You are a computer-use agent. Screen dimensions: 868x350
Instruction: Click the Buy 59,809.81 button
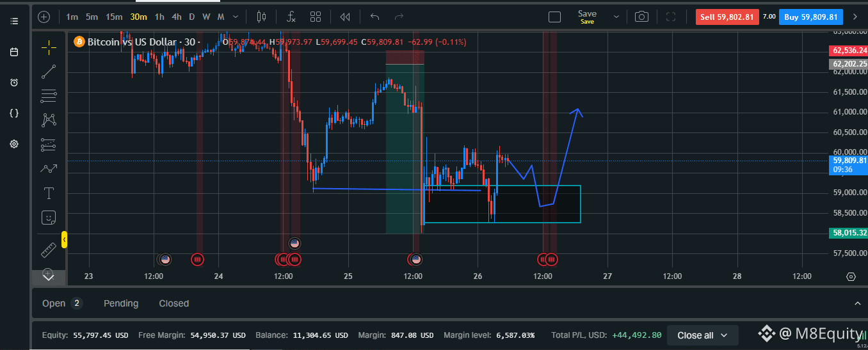click(811, 17)
